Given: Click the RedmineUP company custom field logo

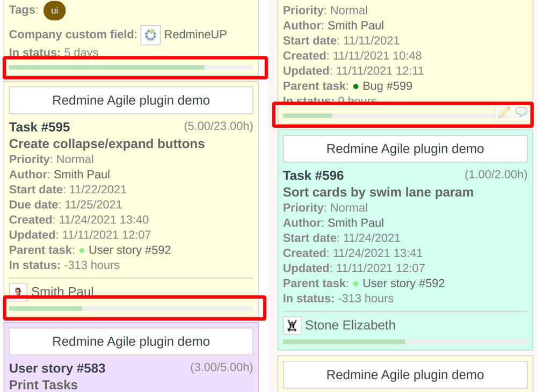Looking at the screenshot, I should click(150, 35).
